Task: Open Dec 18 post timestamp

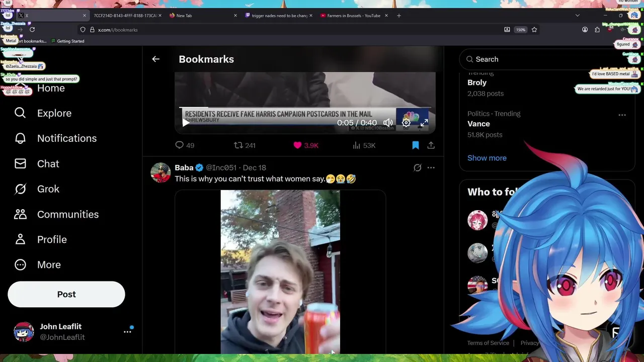Action: click(255, 167)
